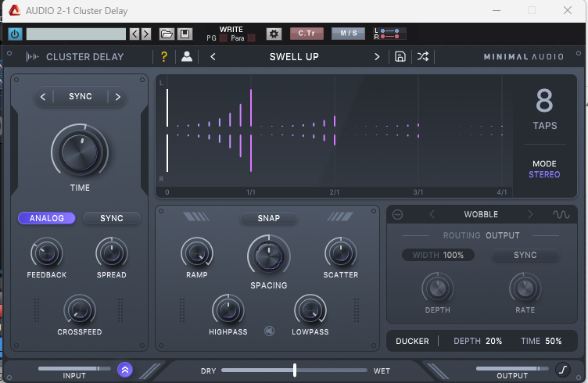Toggle the SNAP button
This screenshot has width=588, height=383.
269,218
